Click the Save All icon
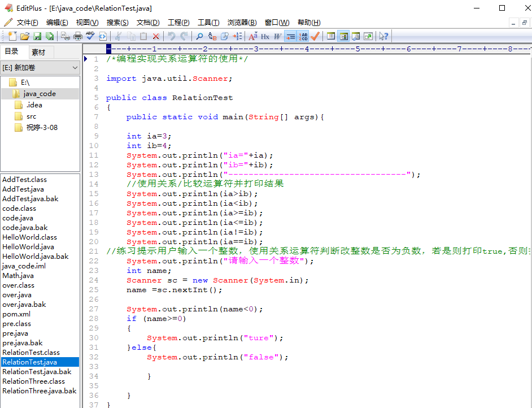The image size is (532, 408). [50, 36]
